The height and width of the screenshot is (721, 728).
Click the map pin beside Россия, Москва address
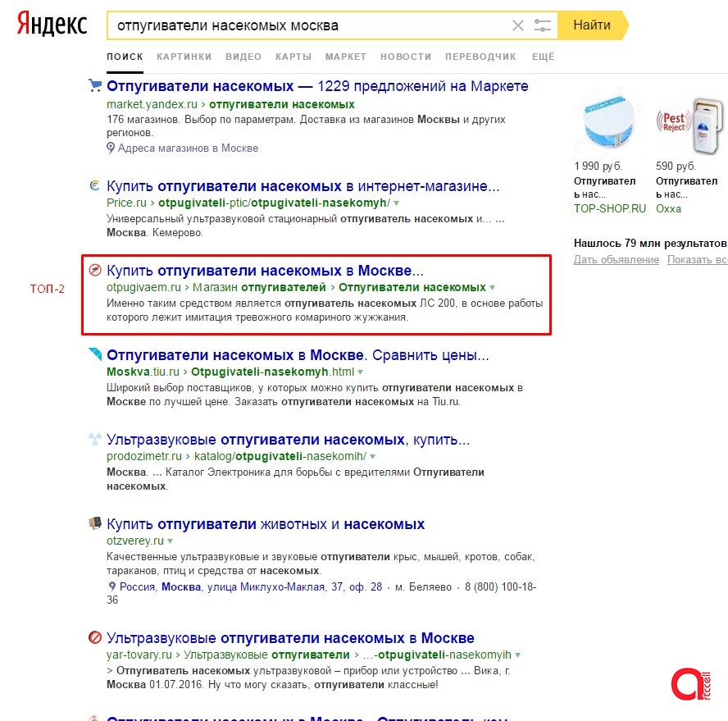tap(111, 586)
